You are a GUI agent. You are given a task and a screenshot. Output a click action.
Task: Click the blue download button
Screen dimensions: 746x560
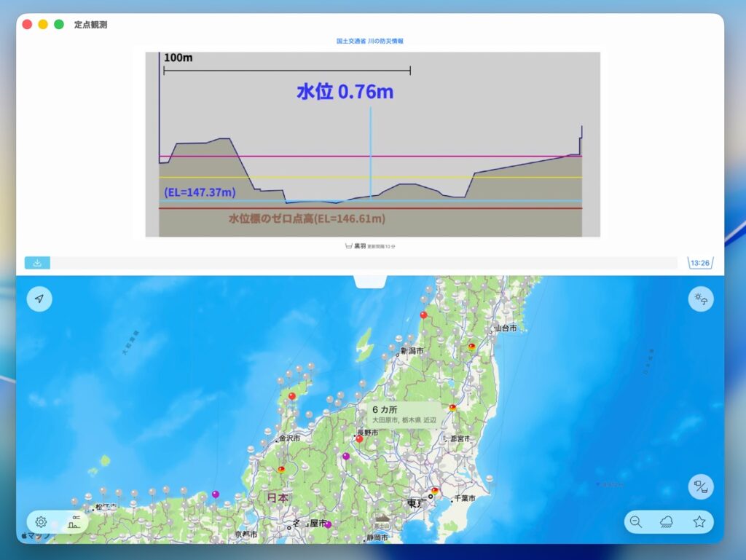tap(37, 263)
